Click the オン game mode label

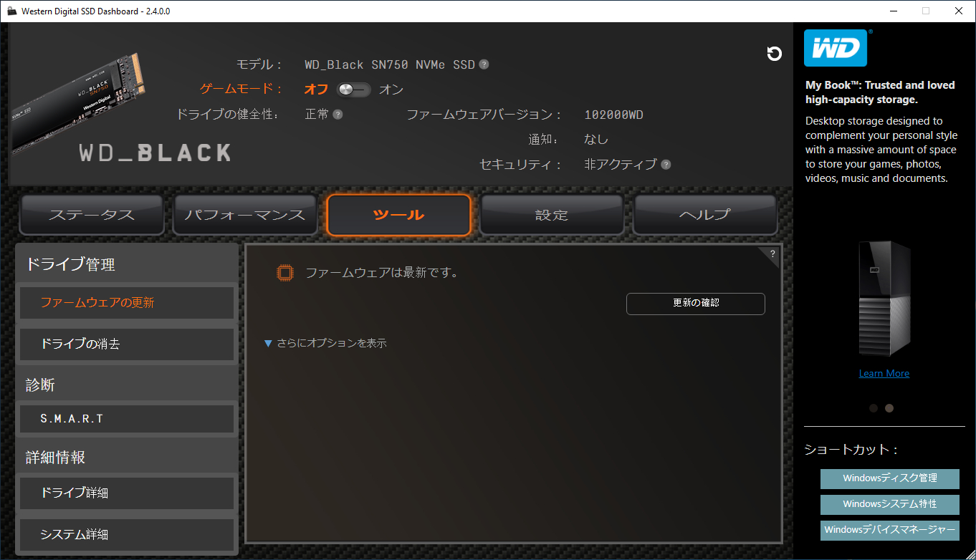pos(391,90)
